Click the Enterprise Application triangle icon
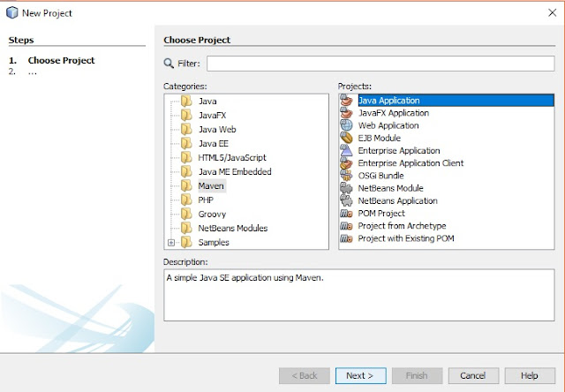Image resolution: width=565 pixels, height=392 pixels. pos(346,151)
